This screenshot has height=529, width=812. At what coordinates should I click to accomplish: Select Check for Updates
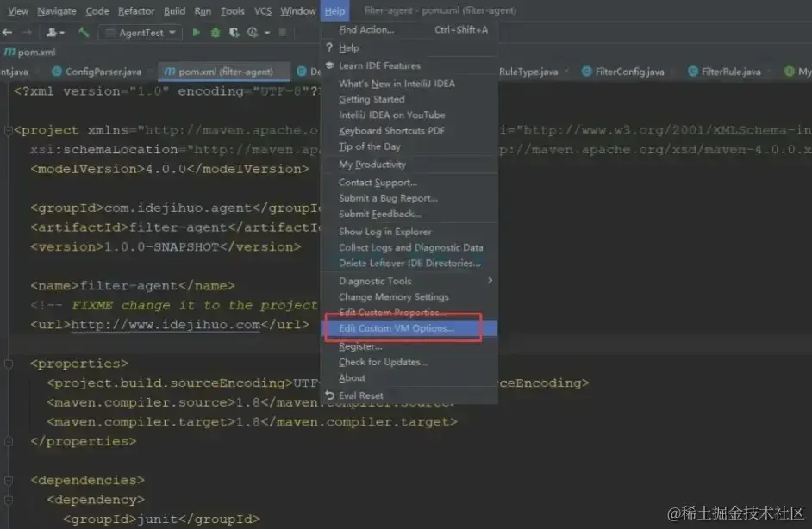[x=409, y=363]
